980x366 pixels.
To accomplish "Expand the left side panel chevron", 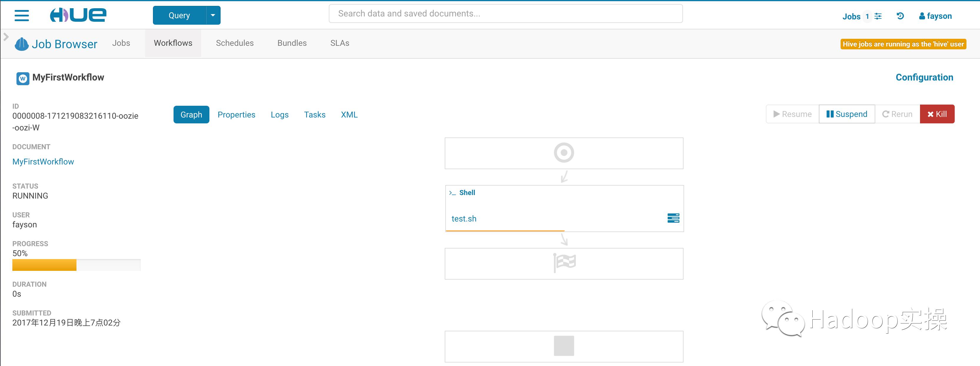I will (6, 37).
